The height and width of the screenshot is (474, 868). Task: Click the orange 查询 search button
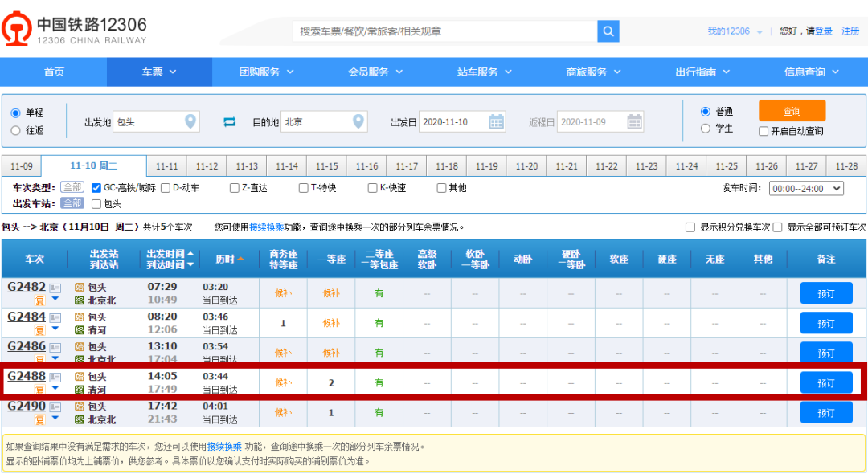pyautogui.click(x=792, y=111)
